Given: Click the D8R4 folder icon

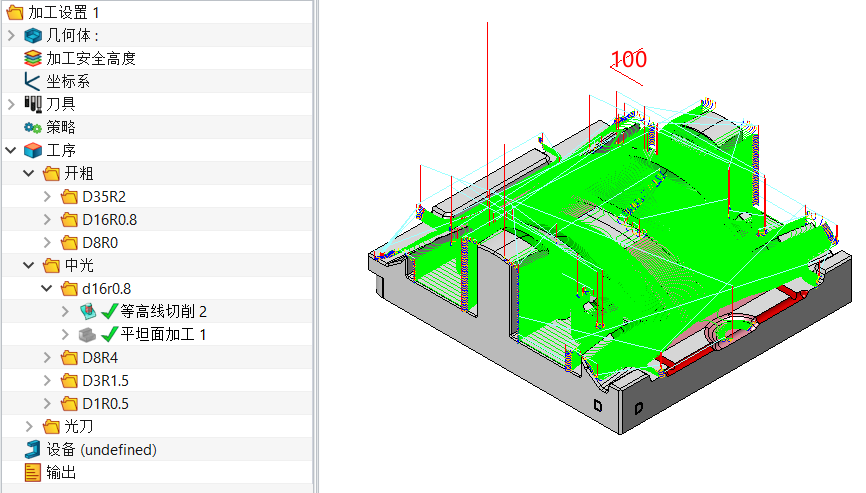Looking at the screenshot, I should coord(69,358).
